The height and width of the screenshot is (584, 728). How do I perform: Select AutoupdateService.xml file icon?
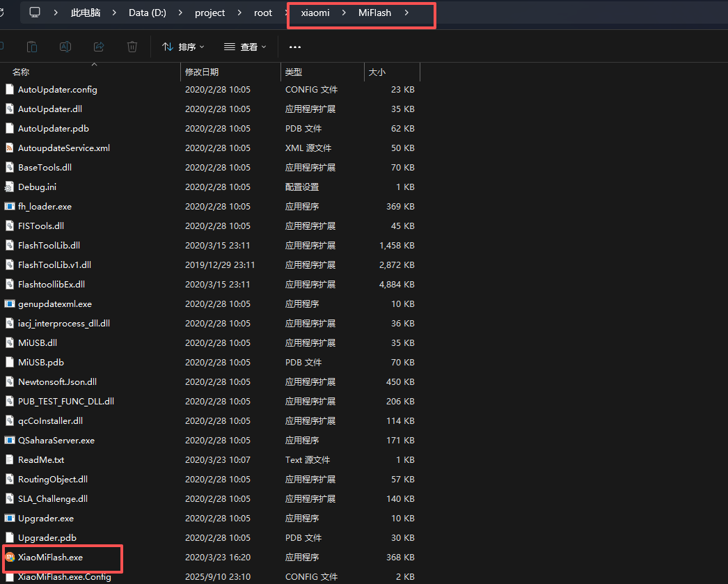click(x=9, y=148)
